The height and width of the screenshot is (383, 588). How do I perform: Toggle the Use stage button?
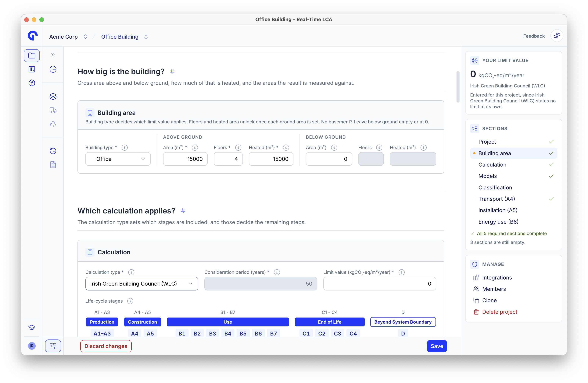click(228, 322)
